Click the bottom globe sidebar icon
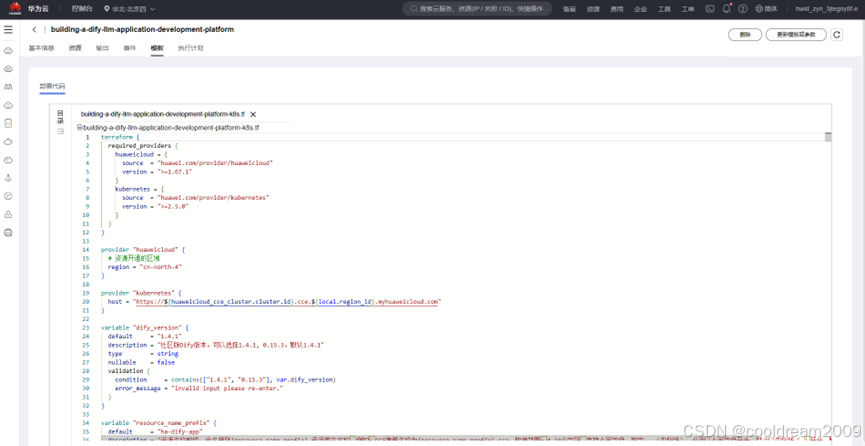Image resolution: width=865 pixels, height=446 pixels. pyautogui.click(x=8, y=232)
